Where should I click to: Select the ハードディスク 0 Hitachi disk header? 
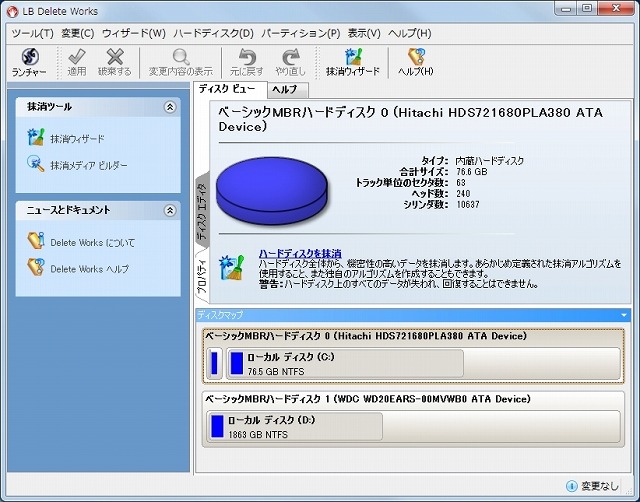pos(366,336)
